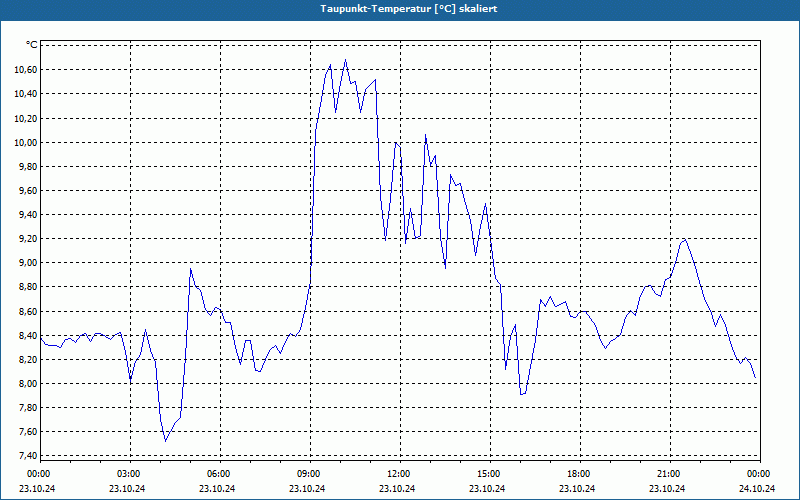Click the y-axis label '8,60'
This screenshot has width=800, height=500.
[x=28, y=311]
